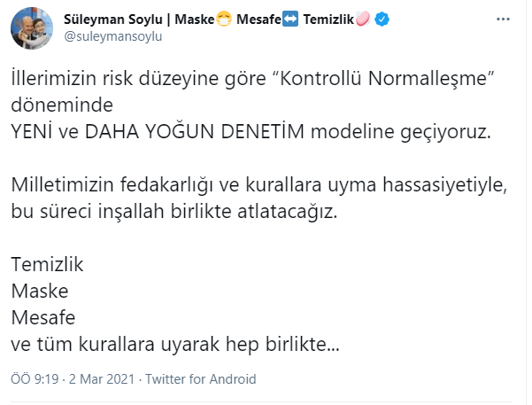Click the ÖÖ 9:19 timestamp
Image resolution: width=532 pixels, height=405 pixels.
pyautogui.click(x=35, y=378)
